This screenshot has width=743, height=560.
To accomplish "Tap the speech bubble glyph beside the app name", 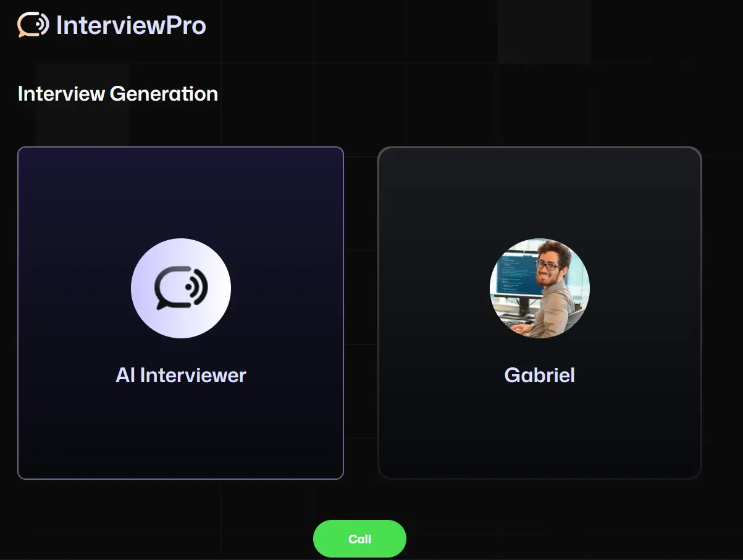I will pos(32,25).
